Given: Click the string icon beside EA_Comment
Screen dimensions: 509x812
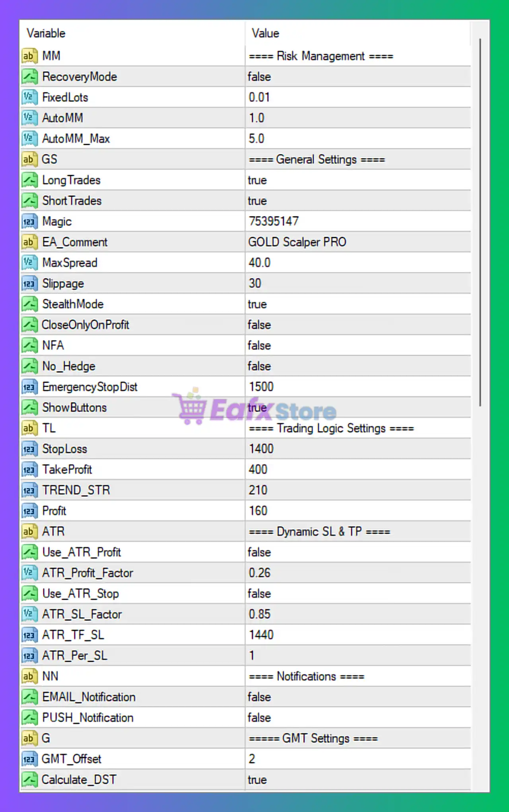Looking at the screenshot, I should 29,242.
